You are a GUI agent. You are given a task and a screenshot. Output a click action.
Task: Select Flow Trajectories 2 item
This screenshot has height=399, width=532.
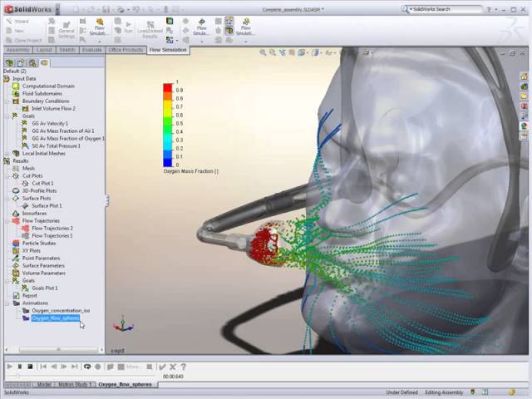52,228
